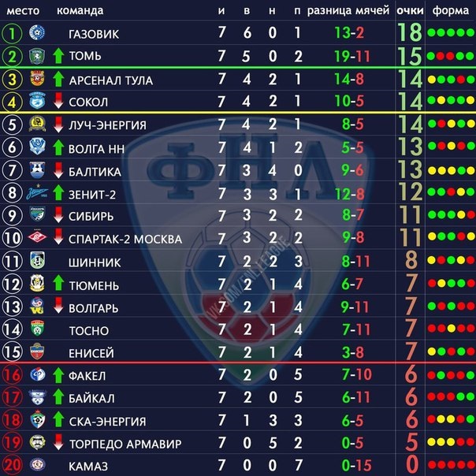Click the КАМАЗ team name
This screenshot has height=476, width=476.
pyautogui.click(x=88, y=467)
